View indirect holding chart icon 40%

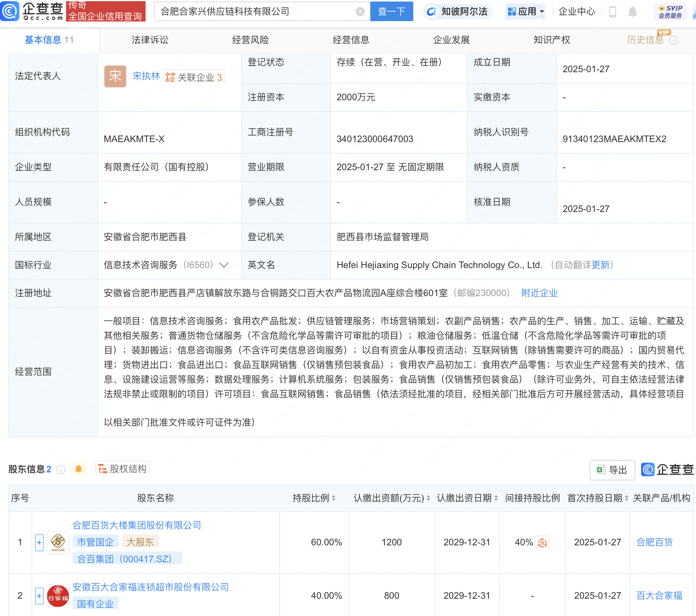coord(542,542)
